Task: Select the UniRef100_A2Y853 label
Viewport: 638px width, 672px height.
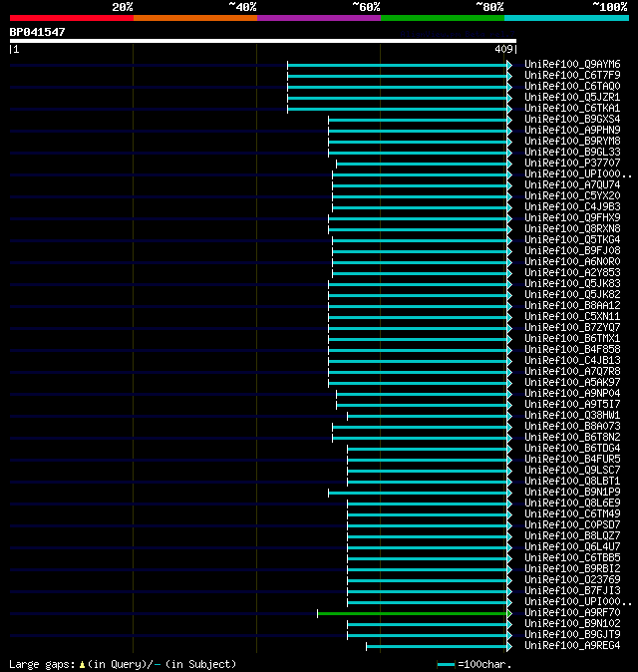Action: point(572,272)
